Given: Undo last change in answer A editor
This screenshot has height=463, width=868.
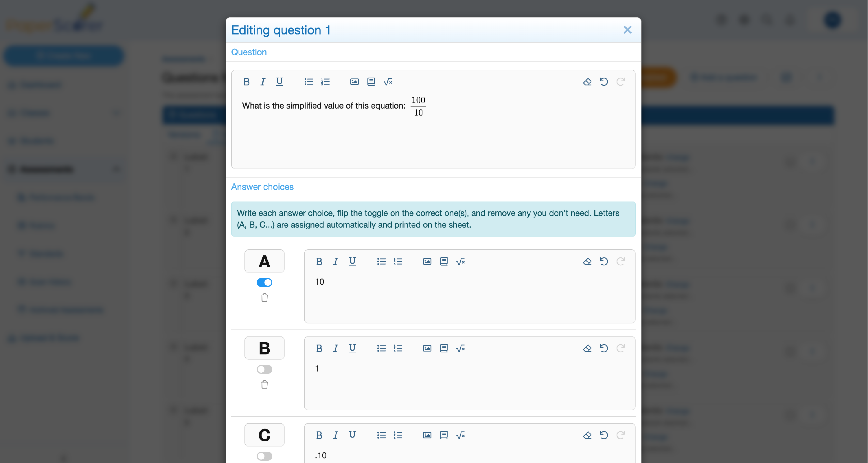Looking at the screenshot, I should (x=604, y=261).
